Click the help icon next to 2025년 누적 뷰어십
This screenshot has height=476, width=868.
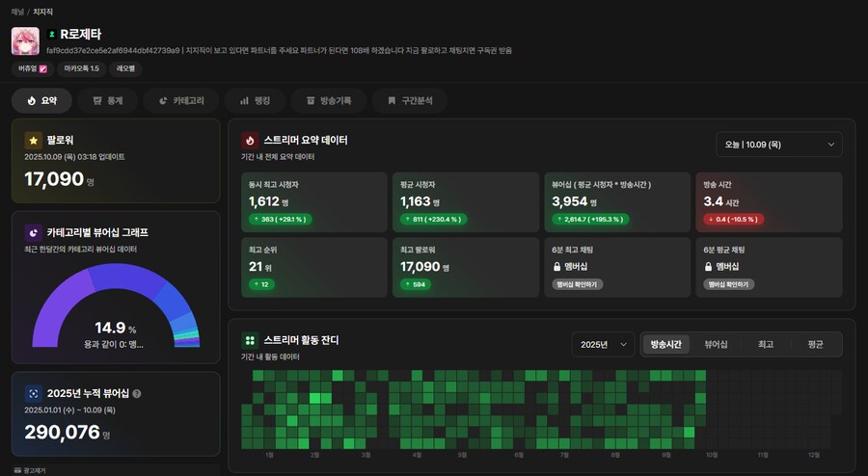pos(136,393)
